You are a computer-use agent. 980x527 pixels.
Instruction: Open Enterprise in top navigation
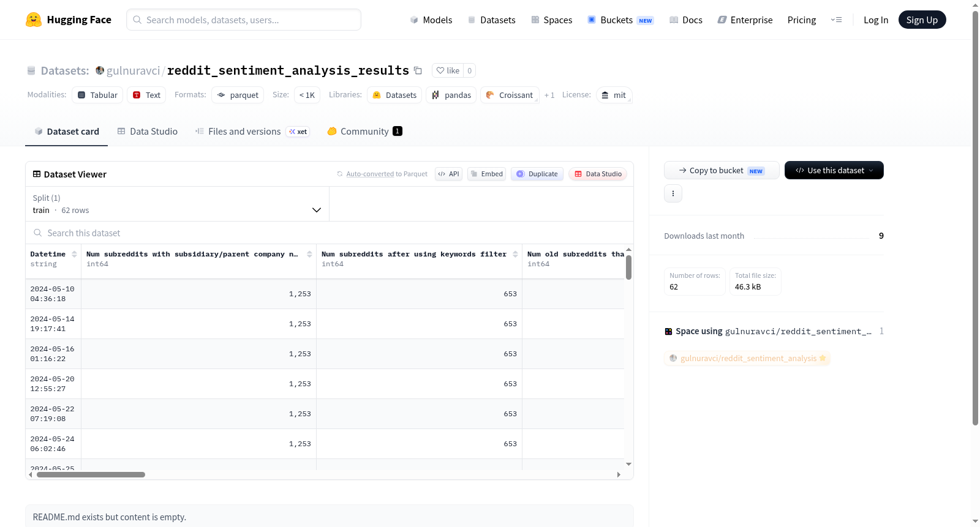tap(745, 20)
